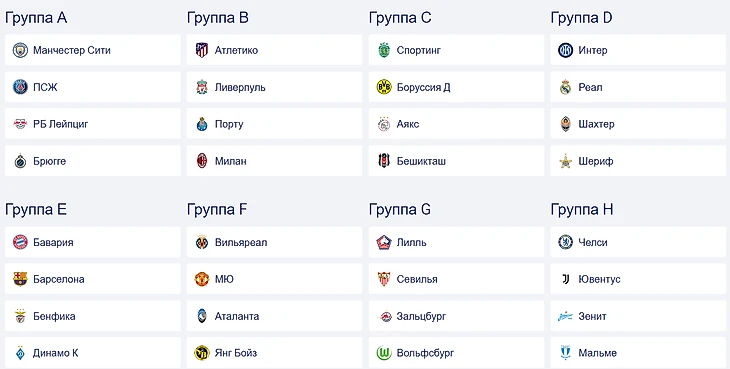The image size is (730, 369).
Task: Open the Аякс team entry
Action: point(456,124)
